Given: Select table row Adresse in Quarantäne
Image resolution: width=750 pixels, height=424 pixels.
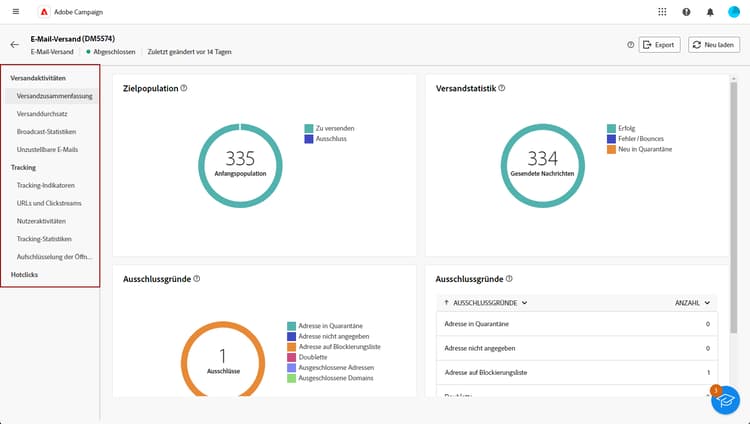Looking at the screenshot, I should point(577,324).
